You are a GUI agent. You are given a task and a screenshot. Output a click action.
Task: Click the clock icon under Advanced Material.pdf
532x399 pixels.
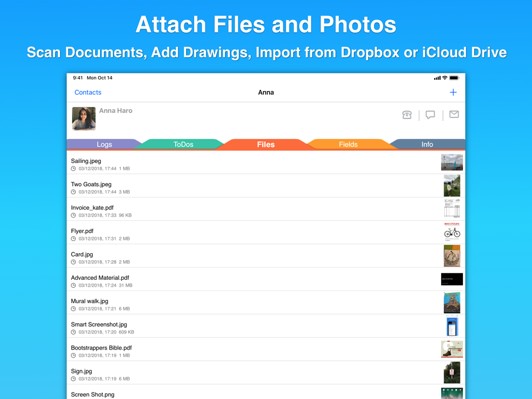pyautogui.click(x=73, y=285)
